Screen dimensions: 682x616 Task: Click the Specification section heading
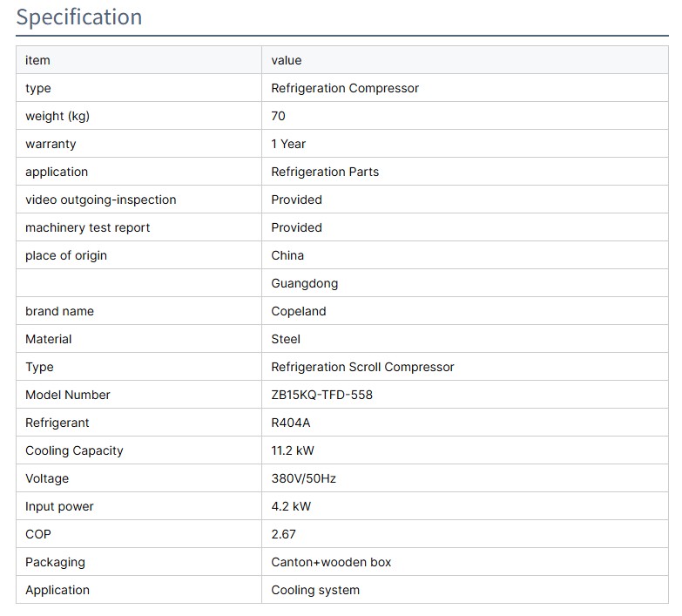point(79,17)
